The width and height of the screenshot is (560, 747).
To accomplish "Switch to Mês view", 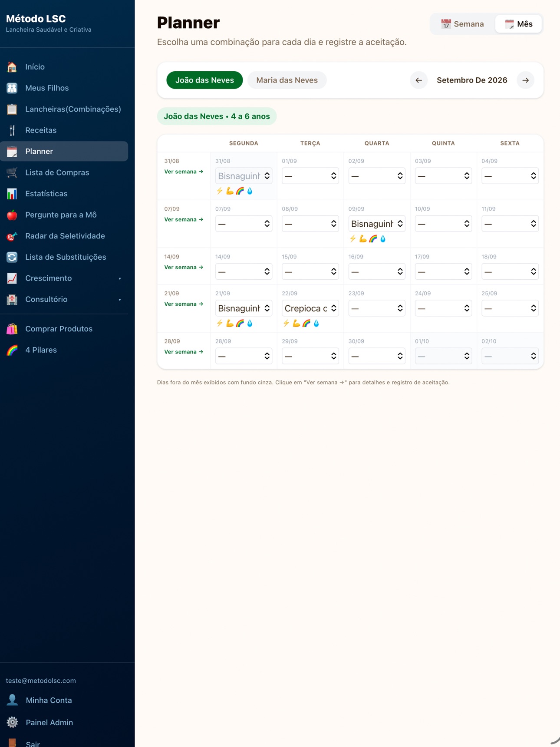I will tap(519, 24).
